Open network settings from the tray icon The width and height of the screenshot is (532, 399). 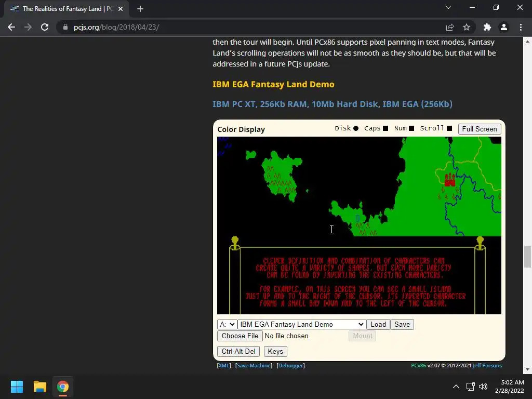[x=470, y=387]
